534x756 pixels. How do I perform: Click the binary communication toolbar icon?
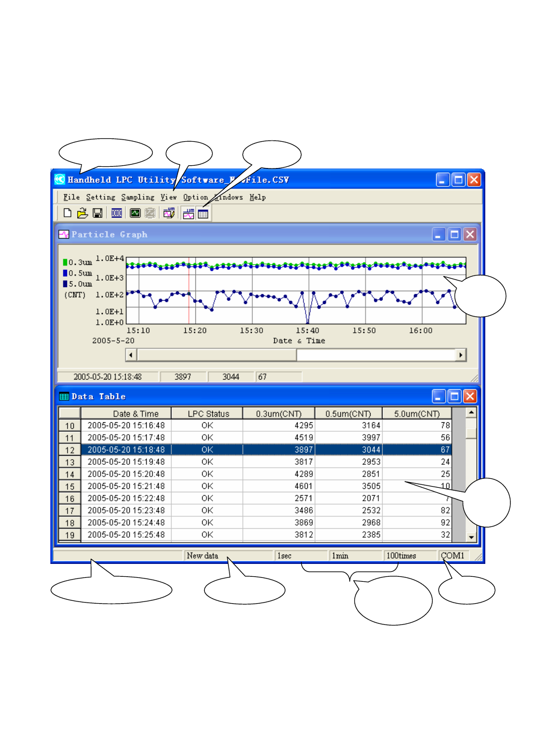click(116, 213)
